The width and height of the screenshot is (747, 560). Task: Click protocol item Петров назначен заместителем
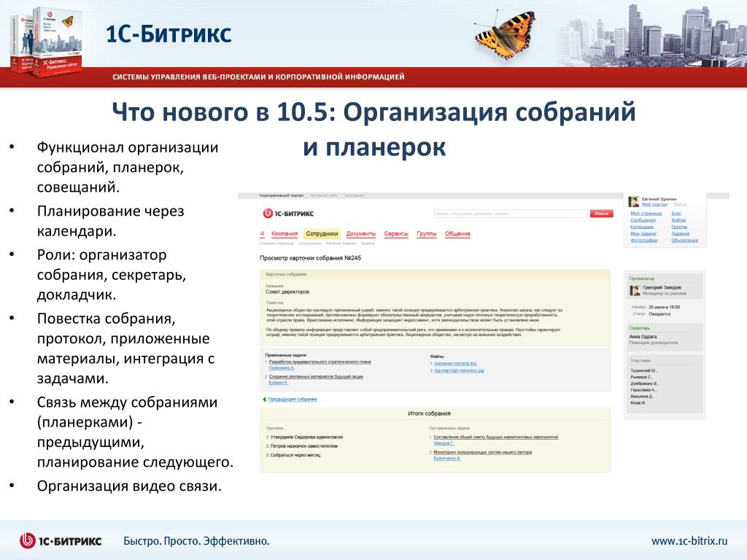[x=303, y=446]
